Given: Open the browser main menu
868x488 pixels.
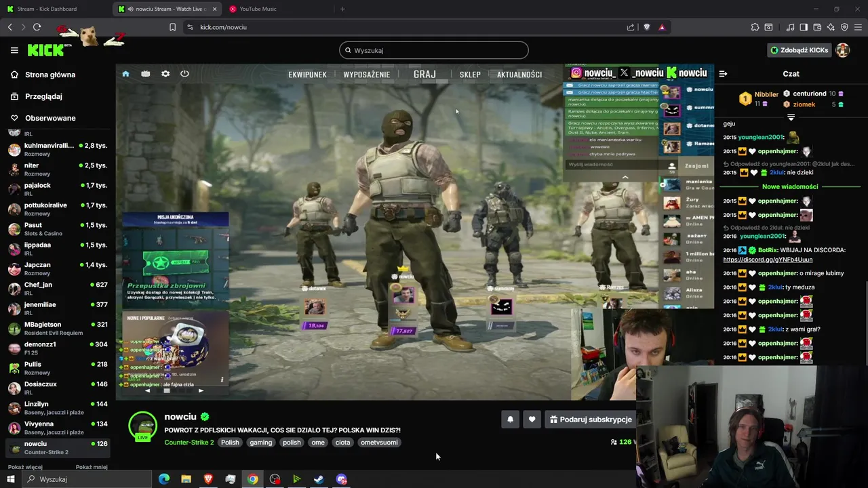Looking at the screenshot, I should [859, 27].
